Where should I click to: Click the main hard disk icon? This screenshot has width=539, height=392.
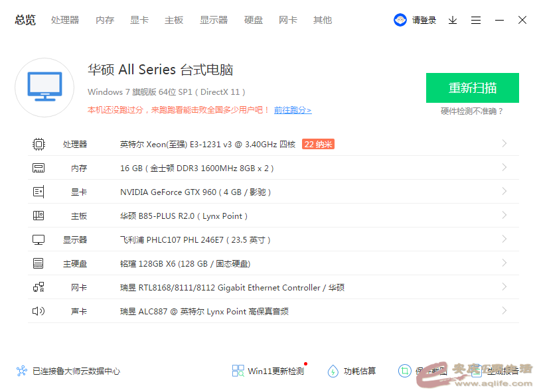(38, 263)
